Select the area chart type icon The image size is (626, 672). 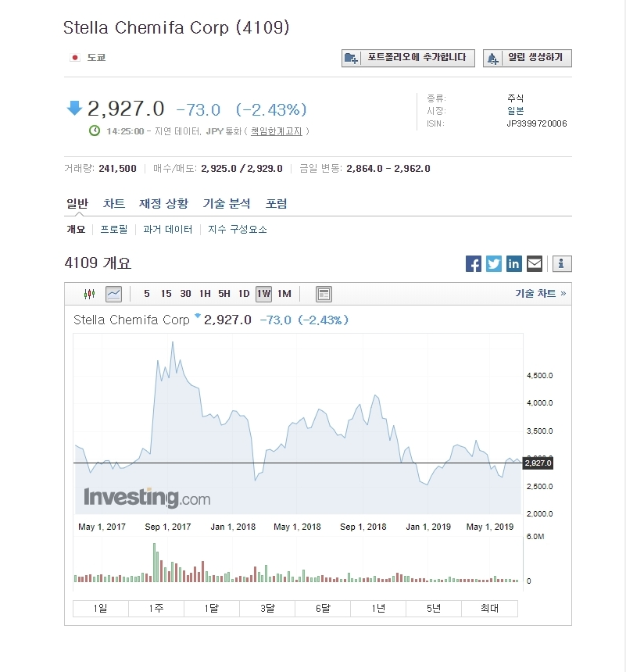click(x=113, y=294)
